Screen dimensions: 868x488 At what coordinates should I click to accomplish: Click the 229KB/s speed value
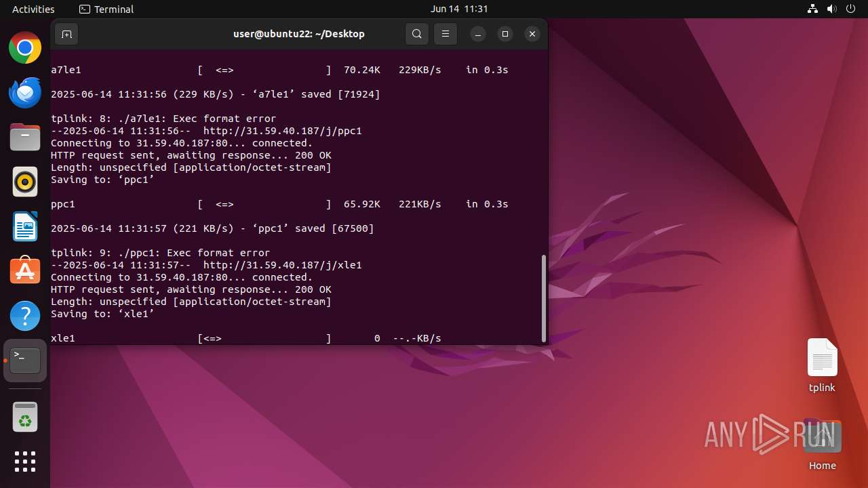pos(420,70)
